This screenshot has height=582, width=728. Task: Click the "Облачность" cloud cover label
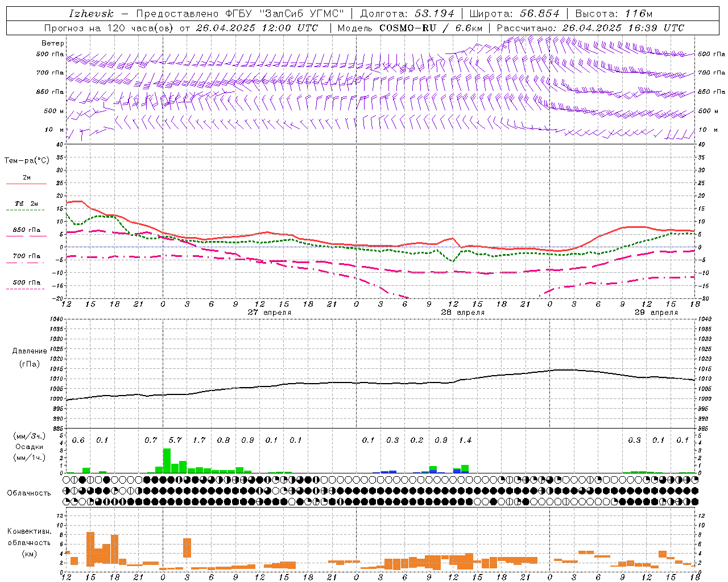click(29, 493)
